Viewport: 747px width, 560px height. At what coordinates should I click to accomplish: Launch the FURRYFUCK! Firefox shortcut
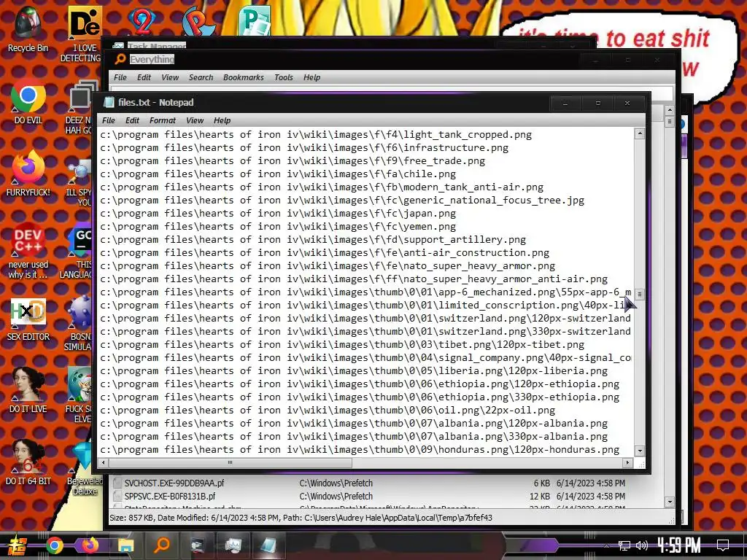tap(28, 174)
